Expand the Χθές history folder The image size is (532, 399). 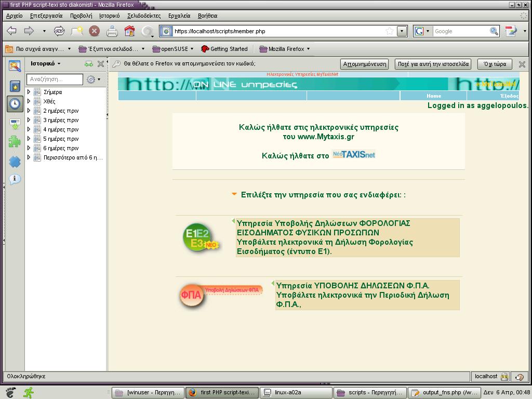click(29, 101)
